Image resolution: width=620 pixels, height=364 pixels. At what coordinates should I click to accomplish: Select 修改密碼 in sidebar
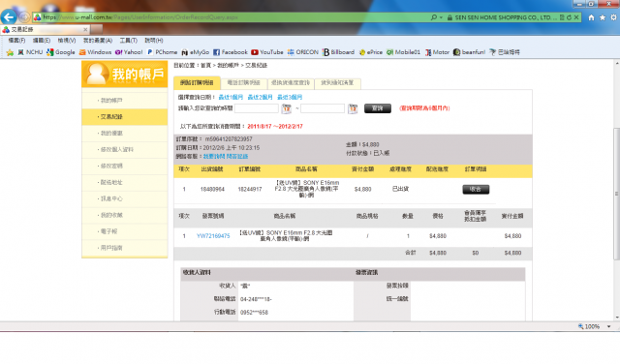[125, 166]
